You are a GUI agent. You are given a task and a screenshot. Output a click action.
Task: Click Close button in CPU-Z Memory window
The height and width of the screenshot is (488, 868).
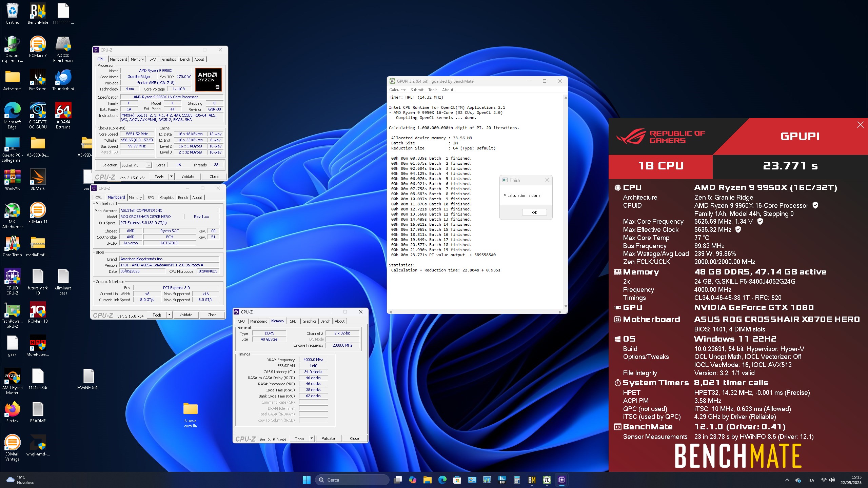(354, 439)
